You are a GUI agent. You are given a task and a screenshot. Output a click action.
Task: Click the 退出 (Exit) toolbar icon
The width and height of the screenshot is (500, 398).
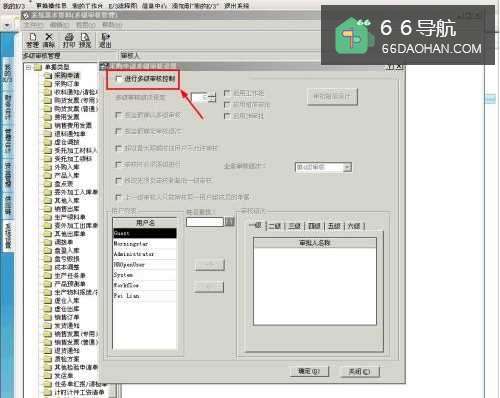(105, 40)
